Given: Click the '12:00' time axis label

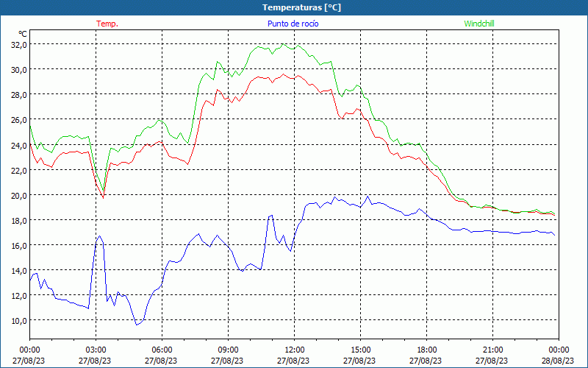Looking at the screenshot, I should [x=294, y=350].
